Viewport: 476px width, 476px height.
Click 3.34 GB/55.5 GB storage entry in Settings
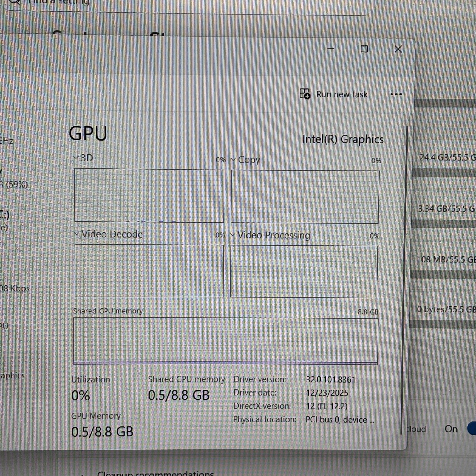point(447,209)
